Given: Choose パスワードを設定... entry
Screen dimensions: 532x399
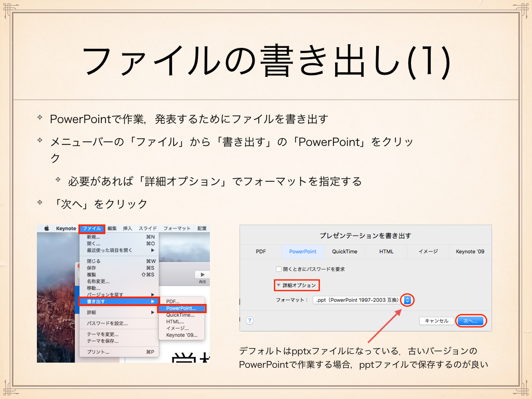Looking at the screenshot, I should pyautogui.click(x=119, y=323).
